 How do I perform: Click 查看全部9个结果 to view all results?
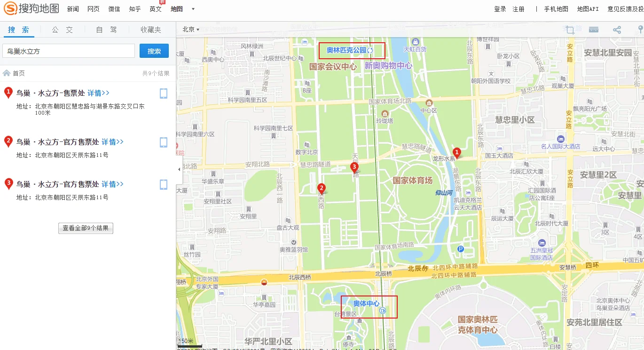point(86,228)
